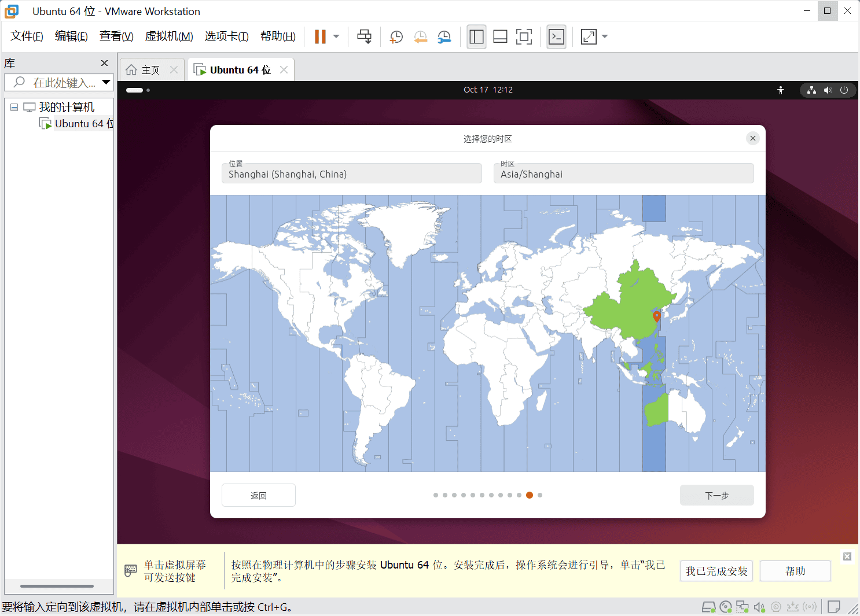Screen dimensions: 860x616
Task: Click the Ubuntu volume icon in top bar
Action: tap(828, 90)
